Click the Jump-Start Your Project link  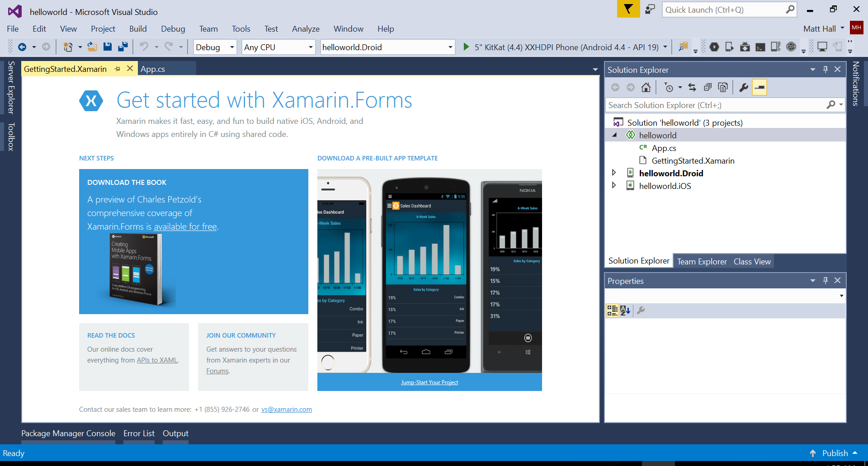(429, 382)
